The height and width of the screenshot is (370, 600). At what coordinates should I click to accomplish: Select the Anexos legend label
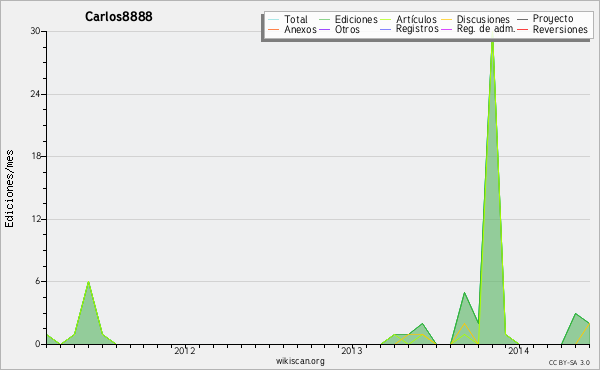[300, 29]
